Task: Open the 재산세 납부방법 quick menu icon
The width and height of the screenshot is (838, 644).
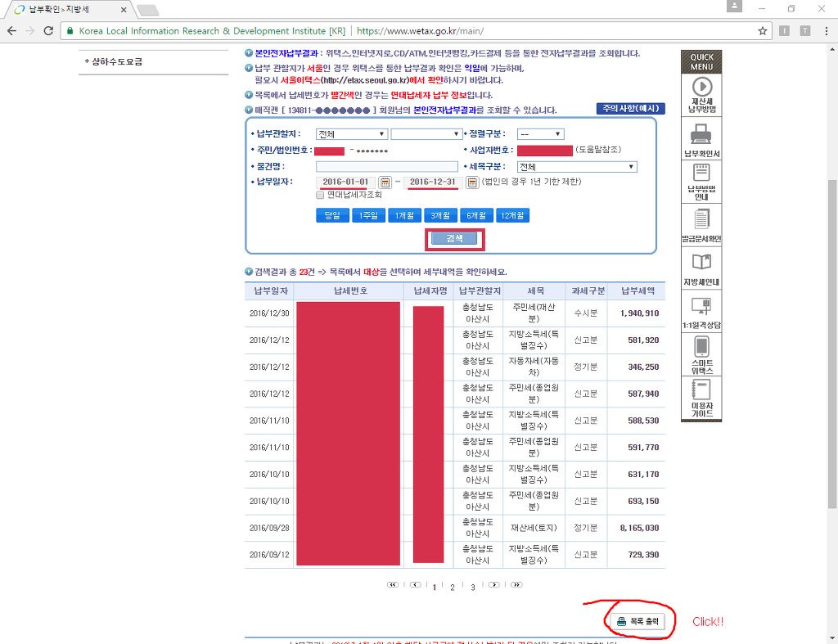Action: point(701,95)
